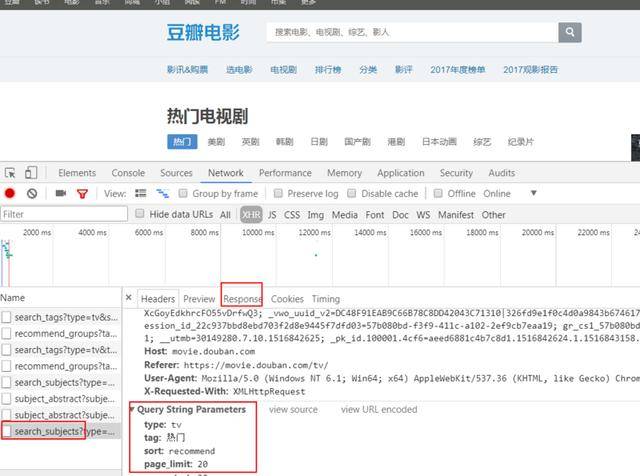Click the Douban movie search input box
The image size is (640, 476).
click(x=412, y=32)
